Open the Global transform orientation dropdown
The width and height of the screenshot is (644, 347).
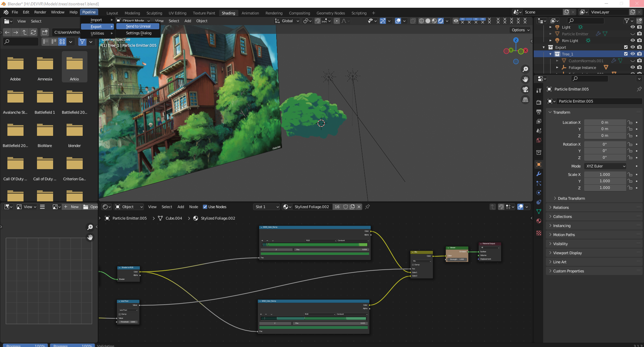tap(287, 21)
